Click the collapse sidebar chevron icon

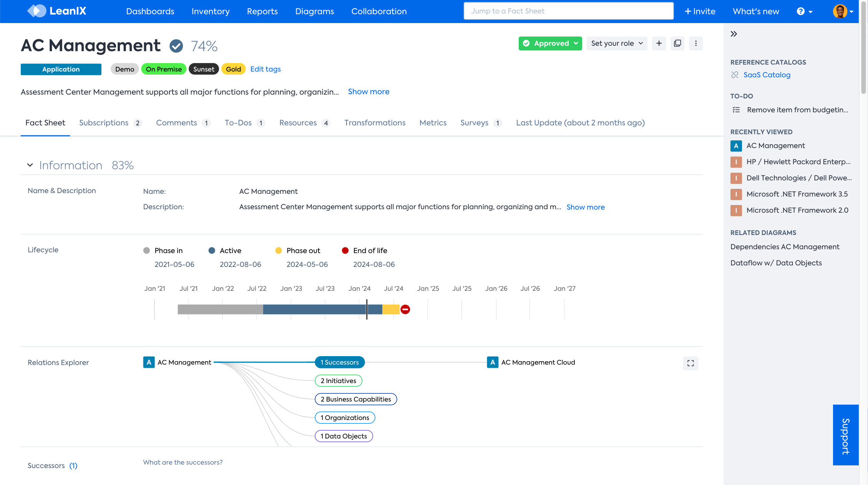click(x=734, y=34)
